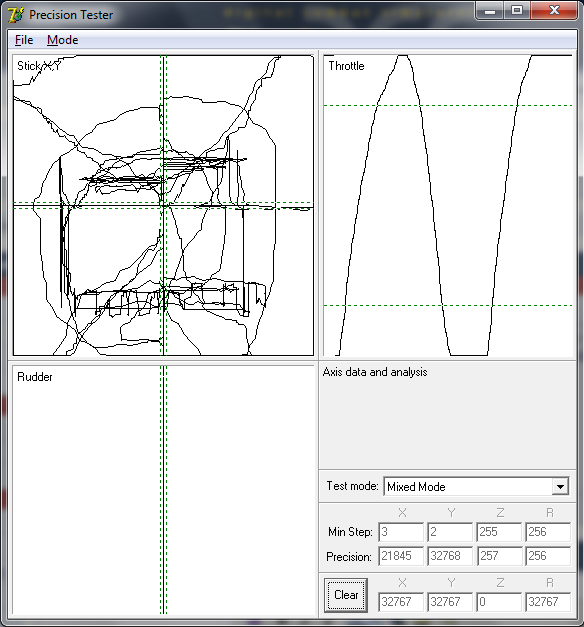Click the current R axis value field
Image resolution: width=584 pixels, height=627 pixels.
coord(548,602)
